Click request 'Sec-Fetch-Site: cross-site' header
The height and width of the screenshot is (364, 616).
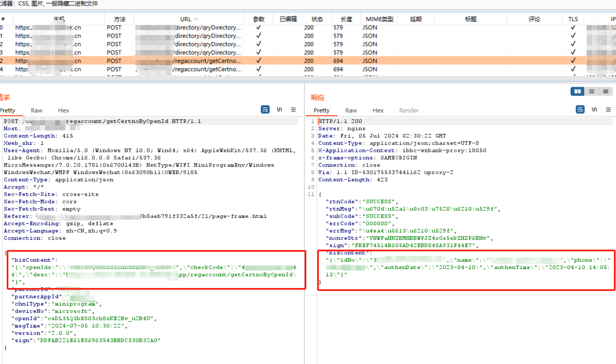tap(51, 195)
